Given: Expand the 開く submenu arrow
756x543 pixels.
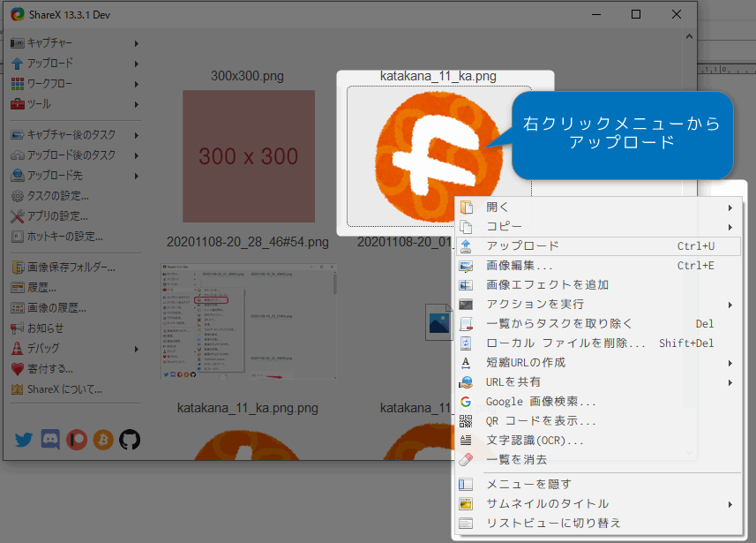Looking at the screenshot, I should pos(730,207).
